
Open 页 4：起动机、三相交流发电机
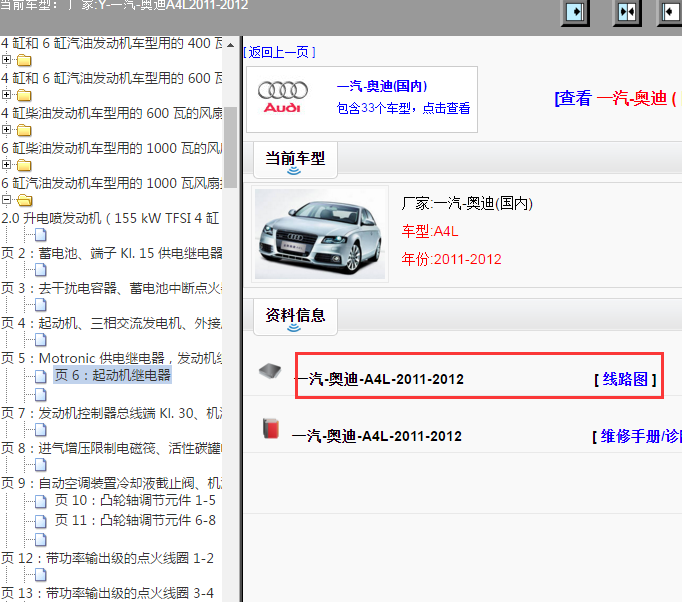click(112, 323)
